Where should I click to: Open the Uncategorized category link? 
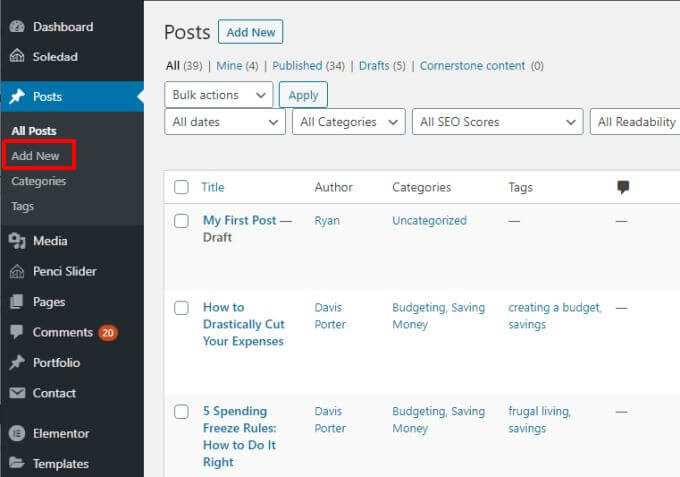429,220
